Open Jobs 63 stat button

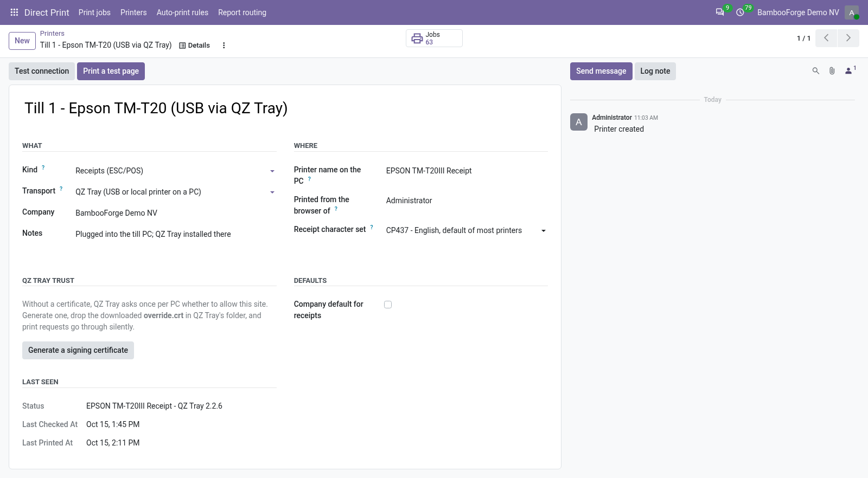434,38
